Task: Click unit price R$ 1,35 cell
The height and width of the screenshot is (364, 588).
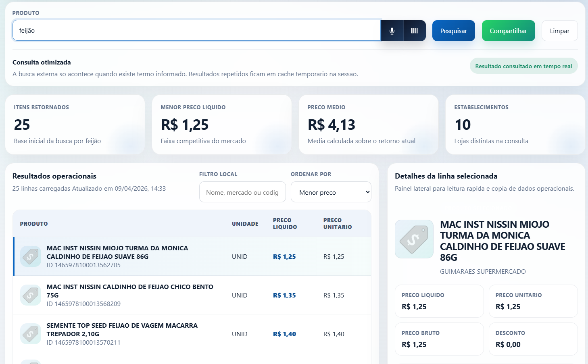Action: 334,295
